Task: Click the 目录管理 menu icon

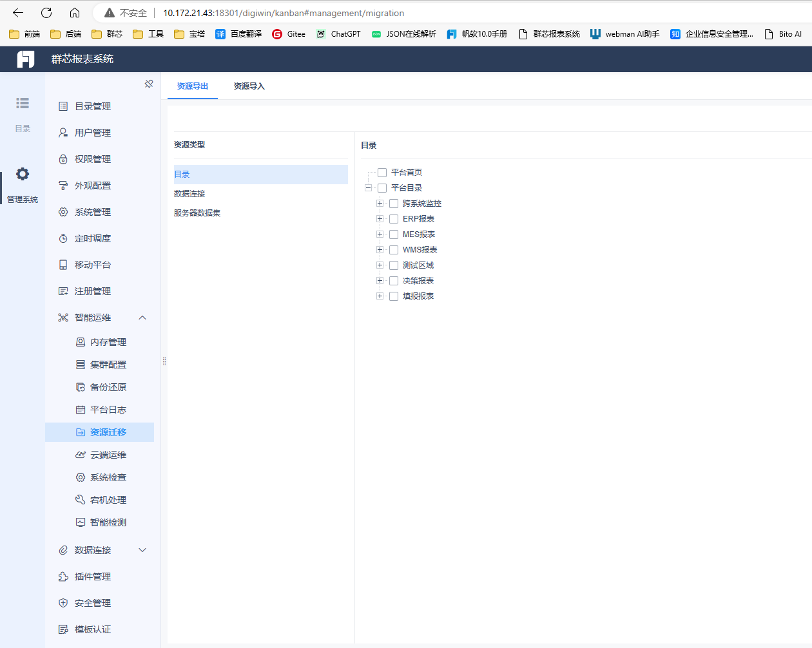Action: tap(63, 106)
